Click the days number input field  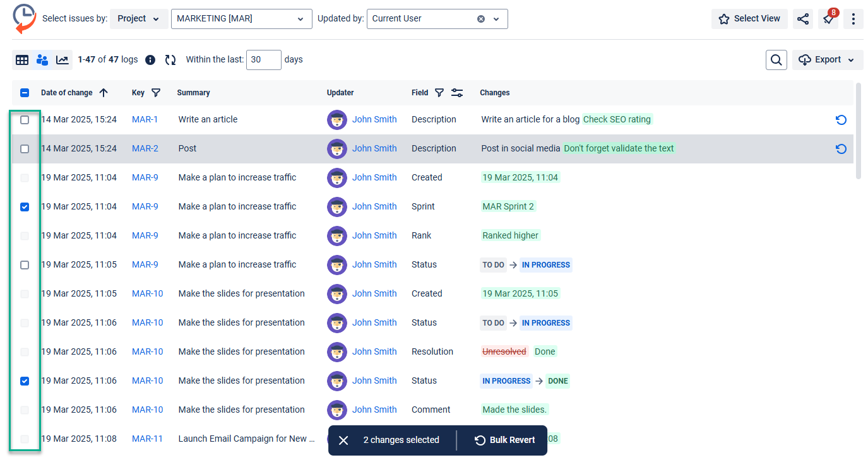[263, 60]
